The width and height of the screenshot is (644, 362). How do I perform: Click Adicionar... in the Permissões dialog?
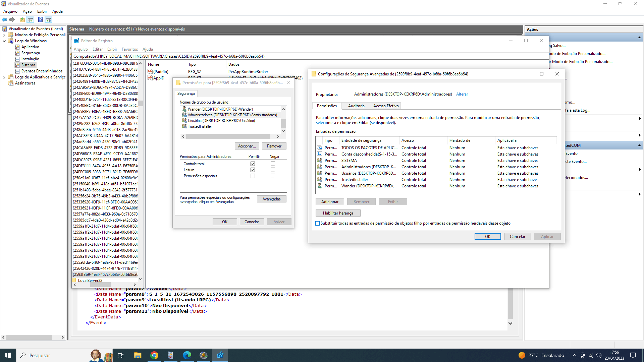click(x=247, y=146)
